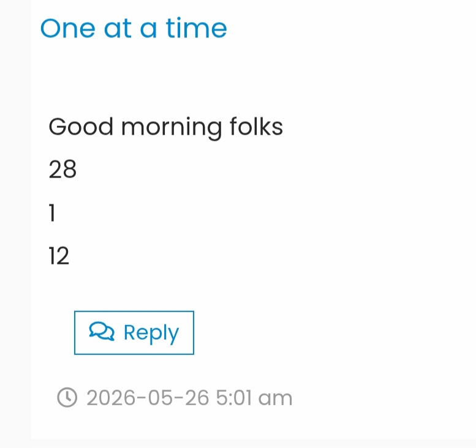The height and width of the screenshot is (448, 476).
Task: Click the word "time" in the title
Action: pyautogui.click(x=197, y=28)
